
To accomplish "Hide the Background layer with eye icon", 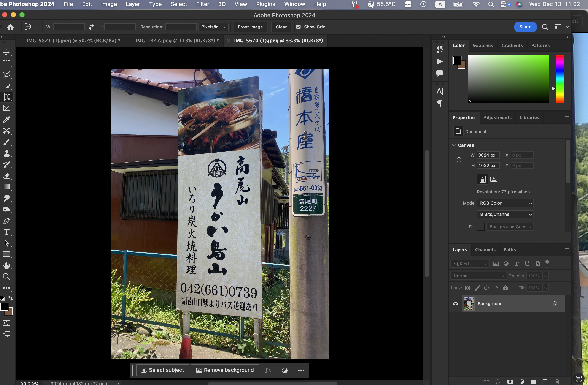I will coord(455,304).
